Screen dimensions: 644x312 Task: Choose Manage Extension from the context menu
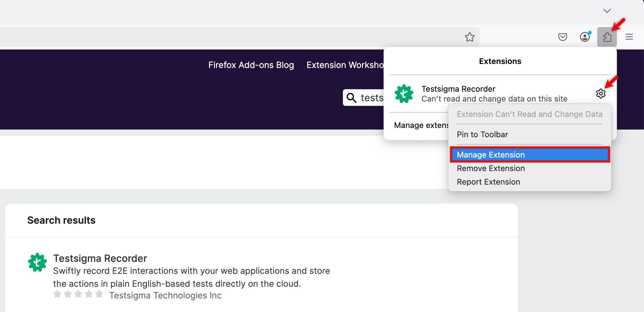[x=490, y=154]
